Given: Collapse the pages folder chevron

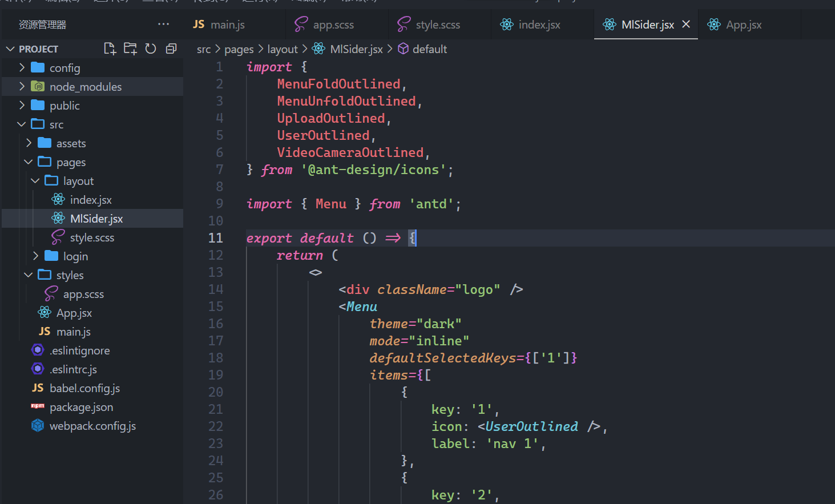Looking at the screenshot, I should 29,162.
